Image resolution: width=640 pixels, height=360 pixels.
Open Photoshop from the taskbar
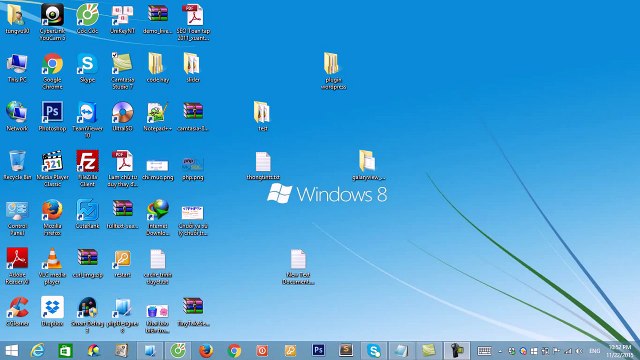318,351
